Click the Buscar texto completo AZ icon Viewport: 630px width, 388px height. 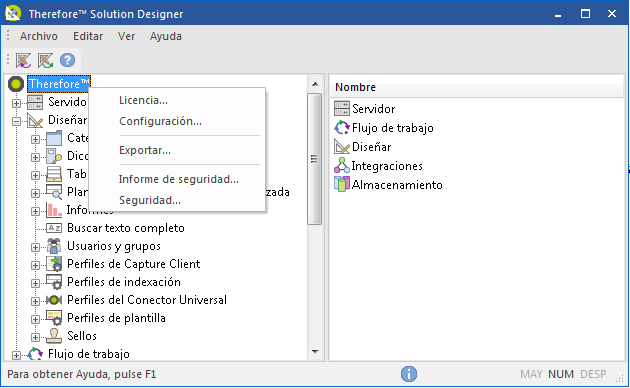54,228
